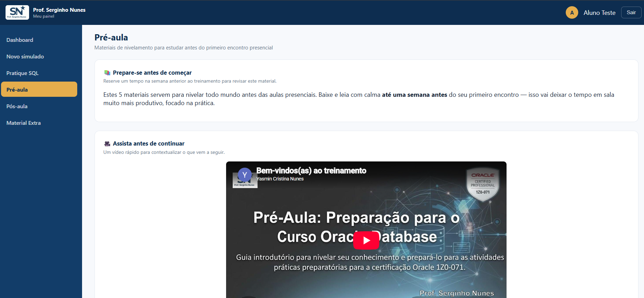Select the Pré-aula sidebar item
The height and width of the screenshot is (298, 644).
coord(39,90)
